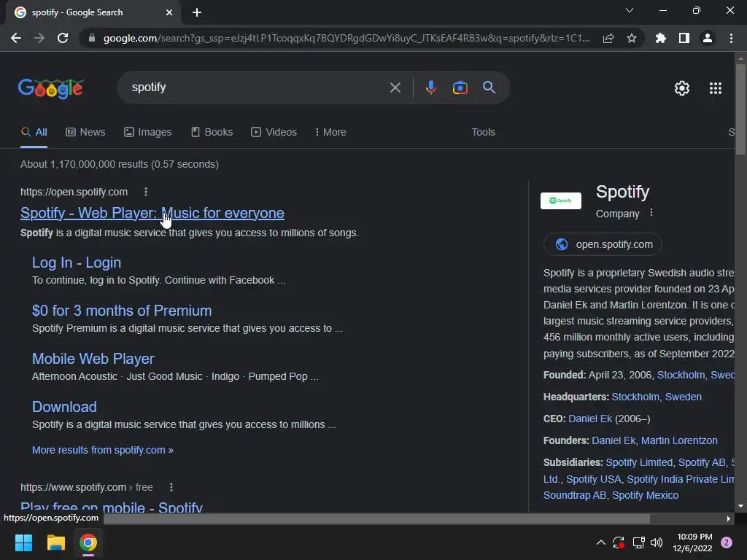Bookmark this page with the star

[632, 38]
